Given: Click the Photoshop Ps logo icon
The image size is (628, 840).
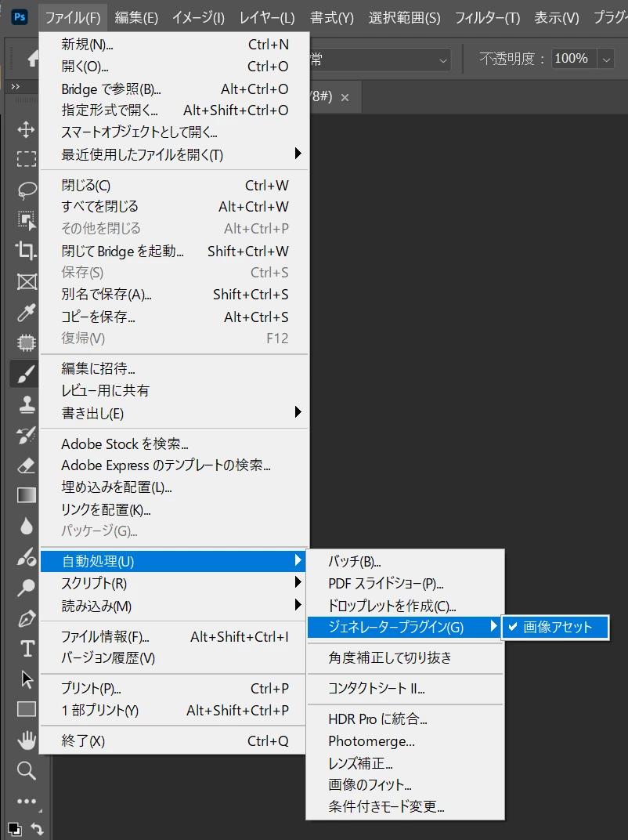Looking at the screenshot, I should coord(20,17).
